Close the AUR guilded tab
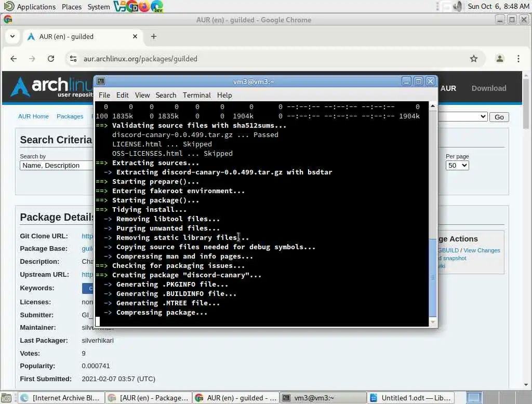Image resolution: width=532 pixels, height=404 pixels. coord(135,36)
